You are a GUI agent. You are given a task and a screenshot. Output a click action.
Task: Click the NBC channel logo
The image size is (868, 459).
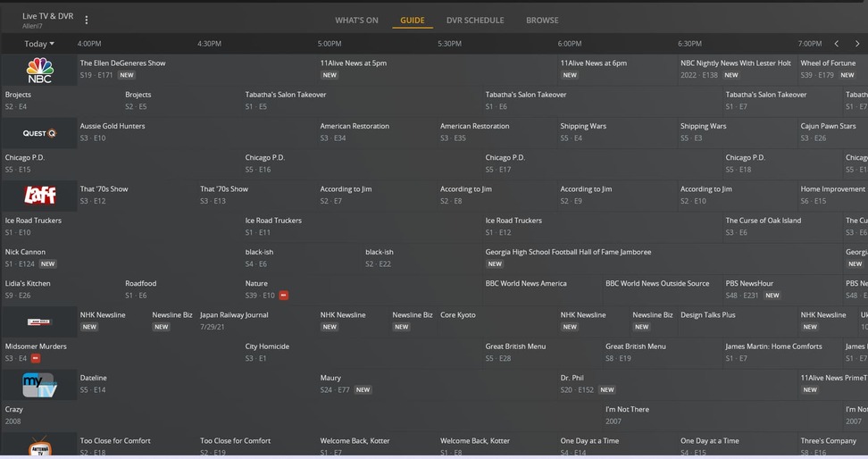40,70
